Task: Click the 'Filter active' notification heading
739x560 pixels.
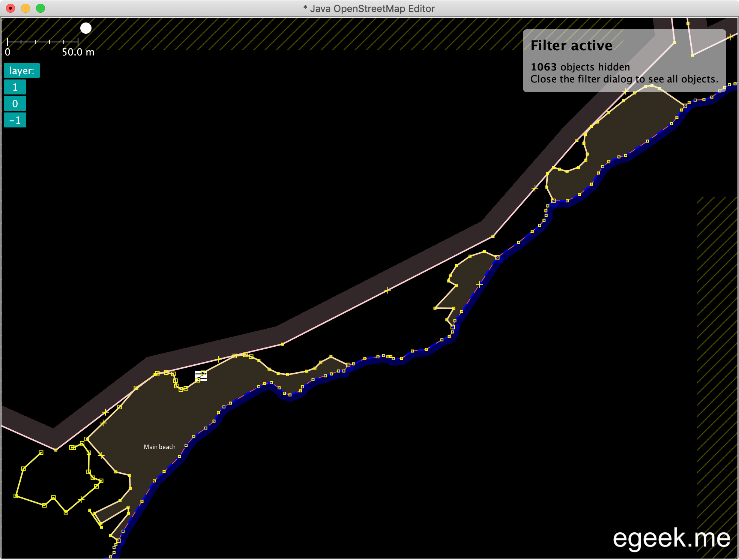Action: [571, 46]
